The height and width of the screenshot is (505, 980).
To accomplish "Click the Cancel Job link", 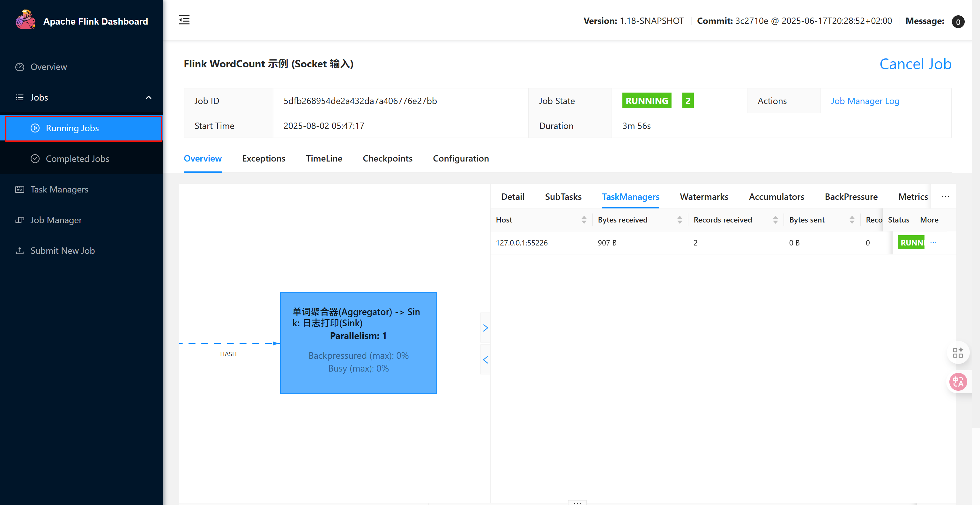I will (915, 64).
